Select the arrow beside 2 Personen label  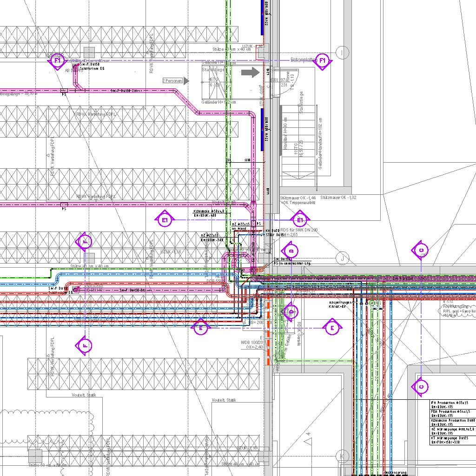tap(186, 81)
